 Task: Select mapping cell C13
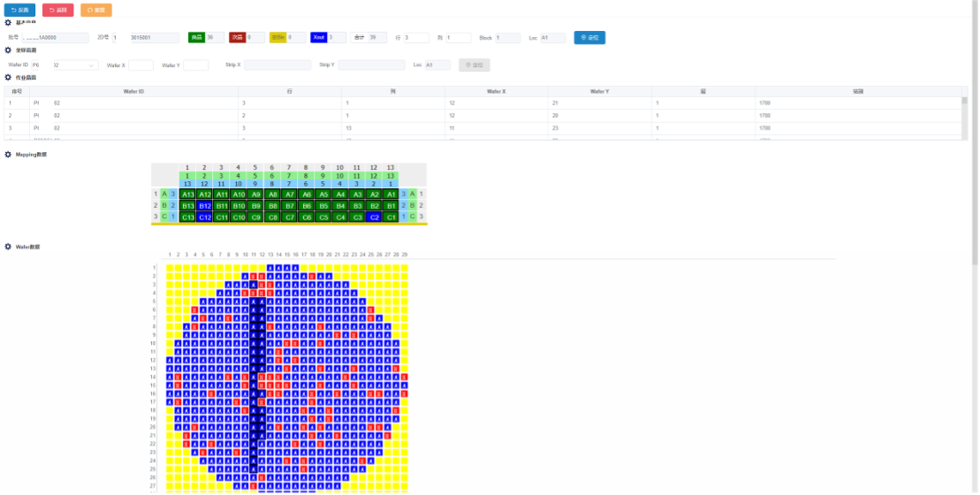tap(187, 217)
